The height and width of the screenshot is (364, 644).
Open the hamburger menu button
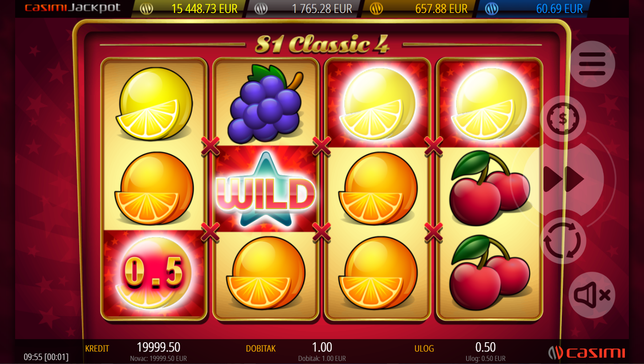[x=592, y=64]
